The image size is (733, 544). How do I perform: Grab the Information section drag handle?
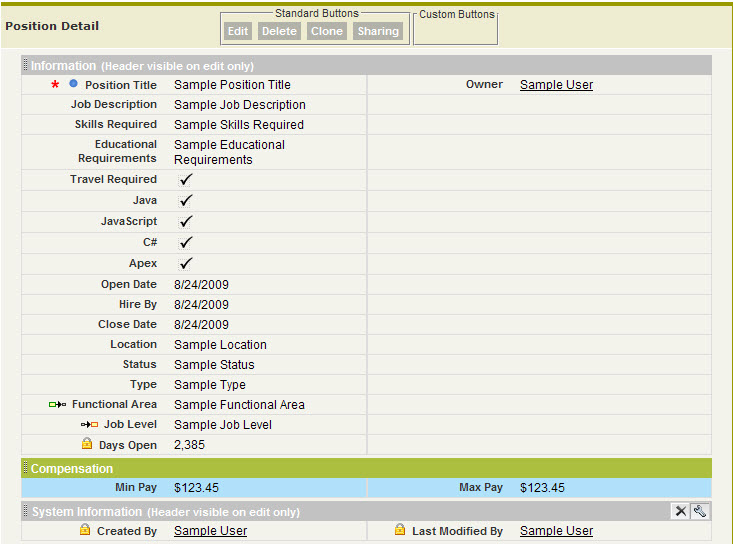click(25, 65)
